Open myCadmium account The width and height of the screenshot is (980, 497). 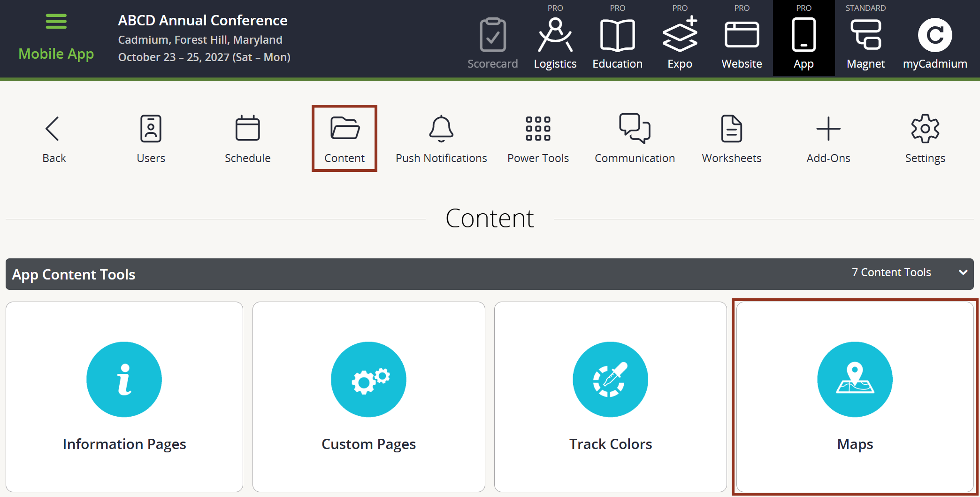(935, 43)
